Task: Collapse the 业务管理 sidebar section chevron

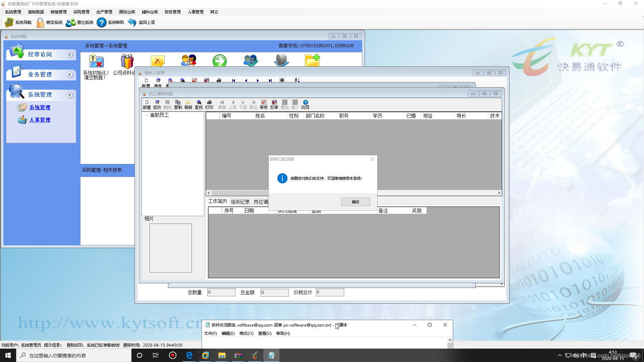Action: (70, 75)
